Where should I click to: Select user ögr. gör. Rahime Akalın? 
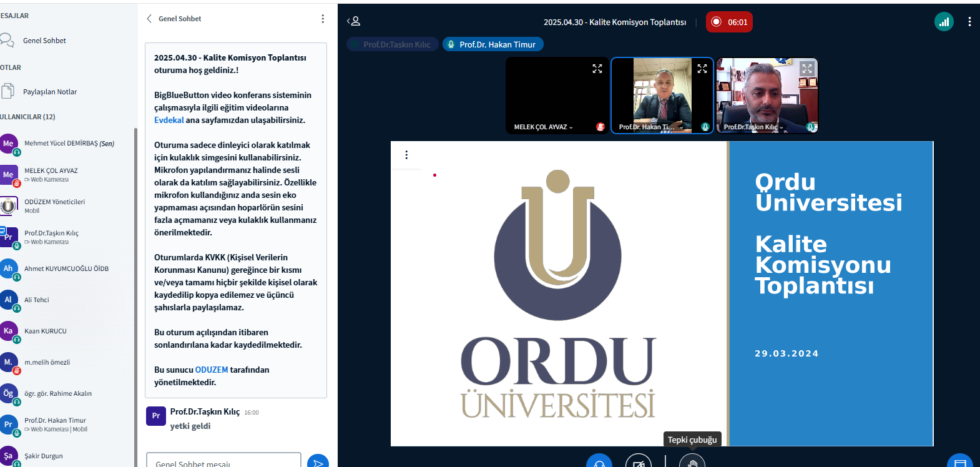pyautogui.click(x=67, y=393)
